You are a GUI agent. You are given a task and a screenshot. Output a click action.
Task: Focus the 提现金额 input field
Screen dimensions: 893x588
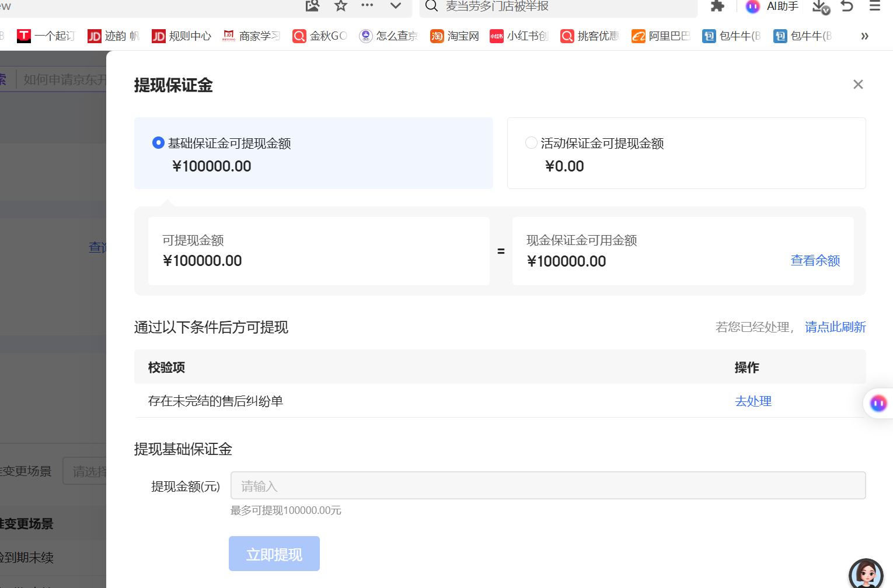point(548,485)
